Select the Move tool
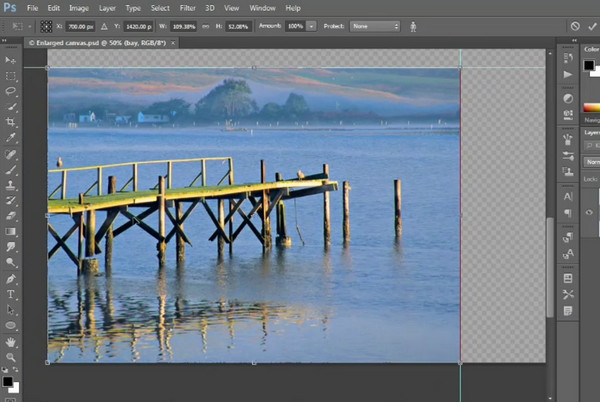Viewport: 600px width, 402px height. click(12, 59)
